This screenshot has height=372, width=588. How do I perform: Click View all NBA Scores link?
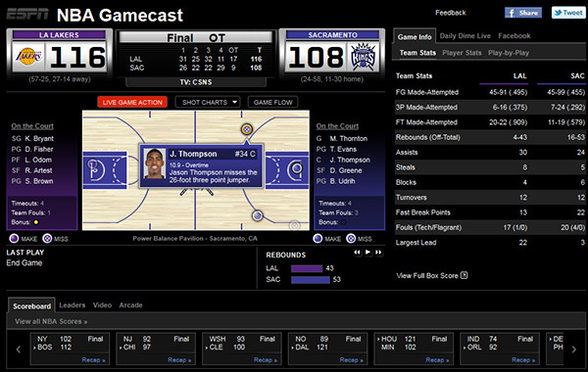point(51,321)
